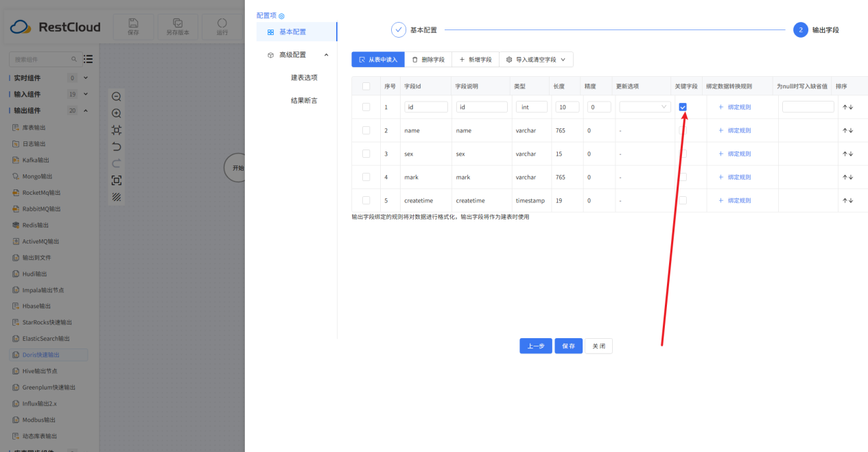This screenshot has width=868, height=452.
Task: Open the 建表选项 menu item
Action: click(x=304, y=78)
